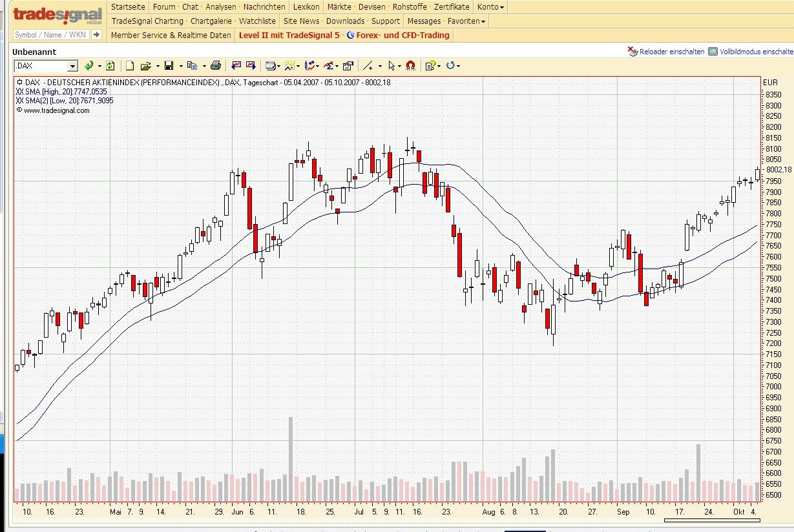Open the Chartgalerie menu item
The width and height of the screenshot is (794, 532).
coord(211,21)
